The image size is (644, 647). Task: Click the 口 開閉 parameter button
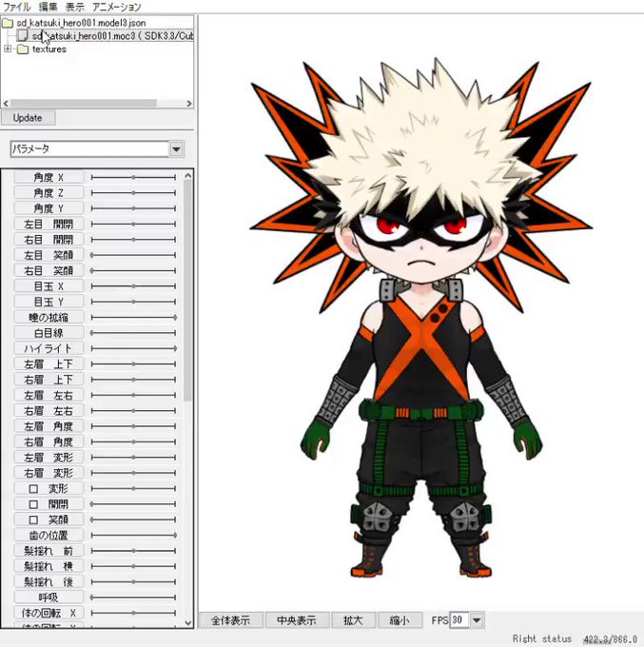(x=49, y=504)
